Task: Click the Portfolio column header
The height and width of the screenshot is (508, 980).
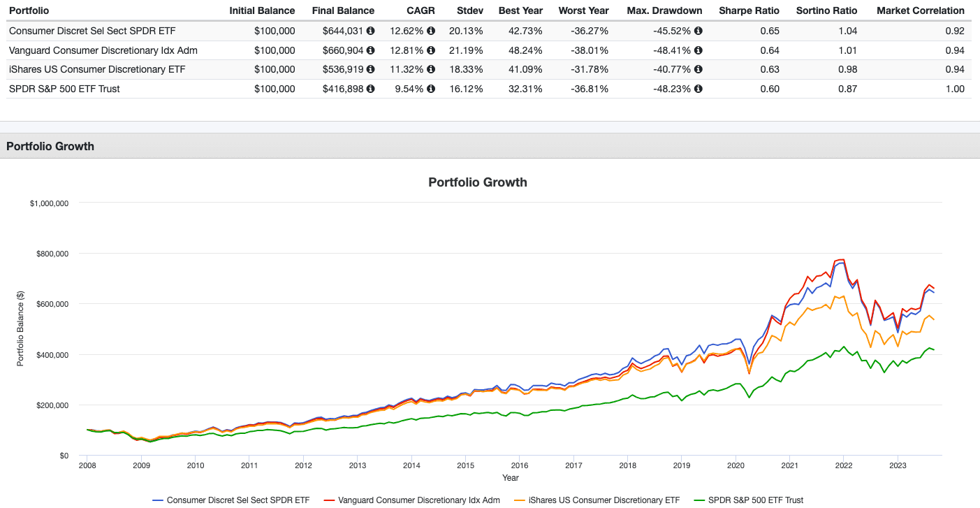Action: 29,10
